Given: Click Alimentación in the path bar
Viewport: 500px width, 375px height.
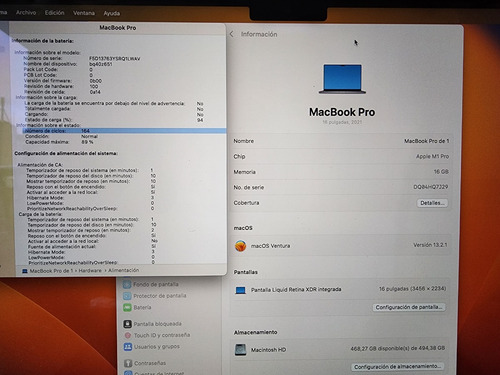Looking at the screenshot, I should tap(124, 270).
